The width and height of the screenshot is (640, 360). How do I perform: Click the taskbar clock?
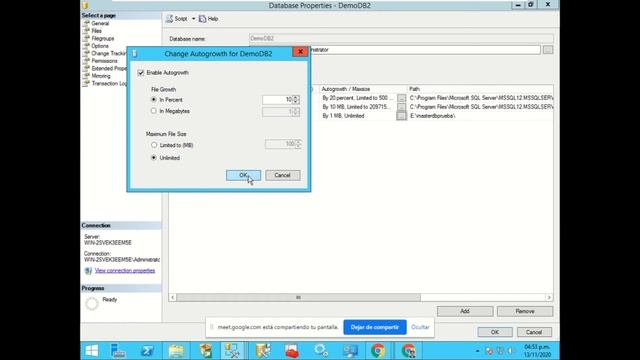[x=537, y=351]
